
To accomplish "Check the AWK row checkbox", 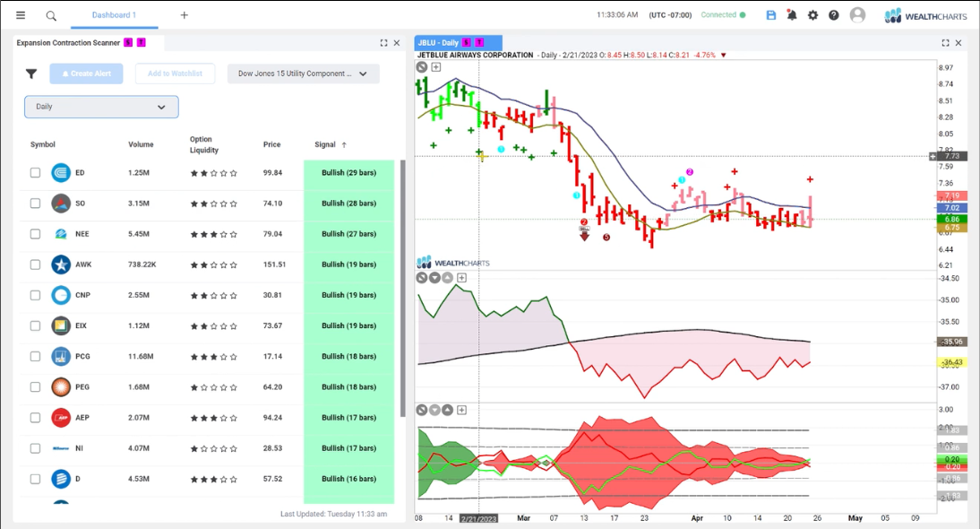I will click(35, 264).
